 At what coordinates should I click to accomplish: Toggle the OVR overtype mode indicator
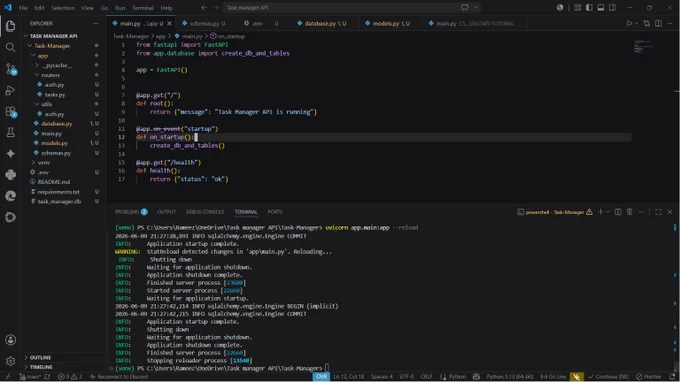coord(321,376)
